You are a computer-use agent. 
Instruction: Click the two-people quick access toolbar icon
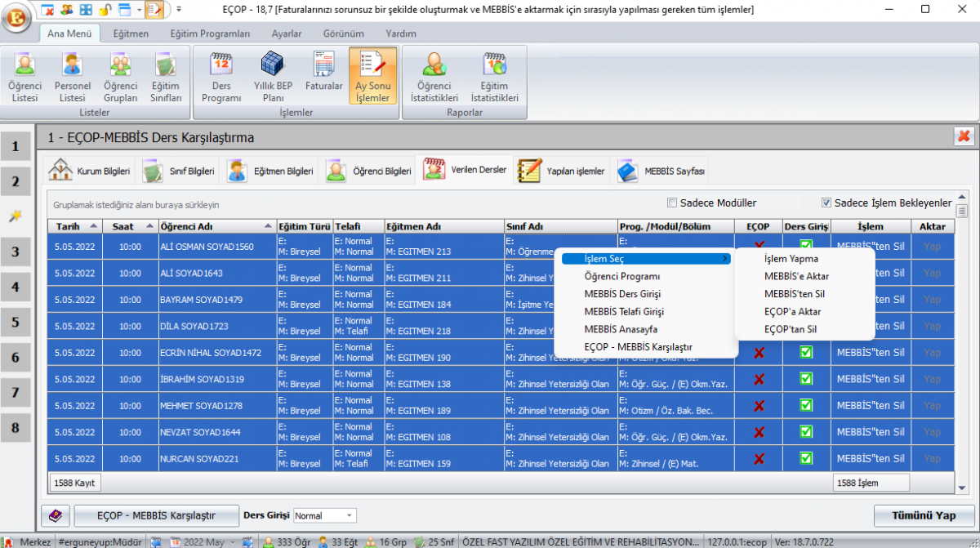67,10
